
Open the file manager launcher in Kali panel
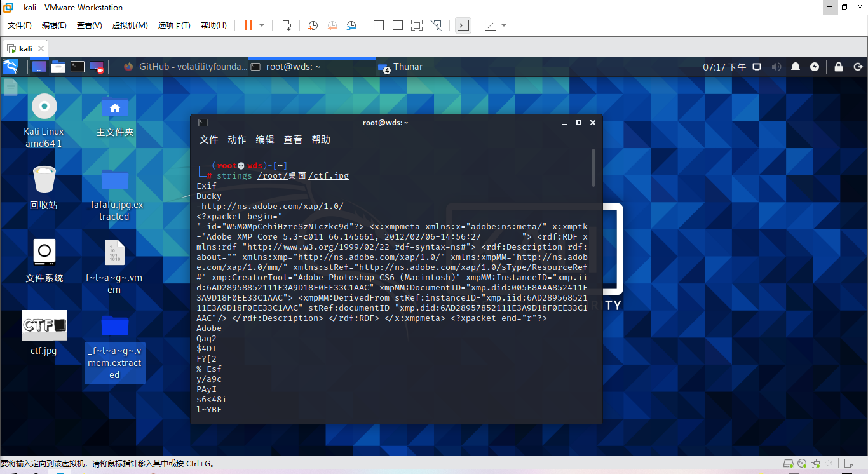(58, 67)
